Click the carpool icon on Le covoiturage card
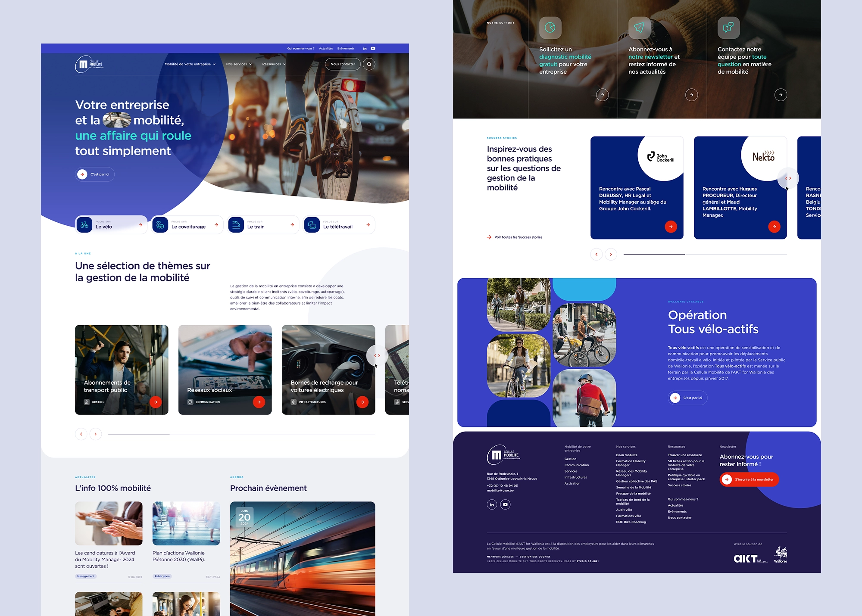 pos(160,225)
